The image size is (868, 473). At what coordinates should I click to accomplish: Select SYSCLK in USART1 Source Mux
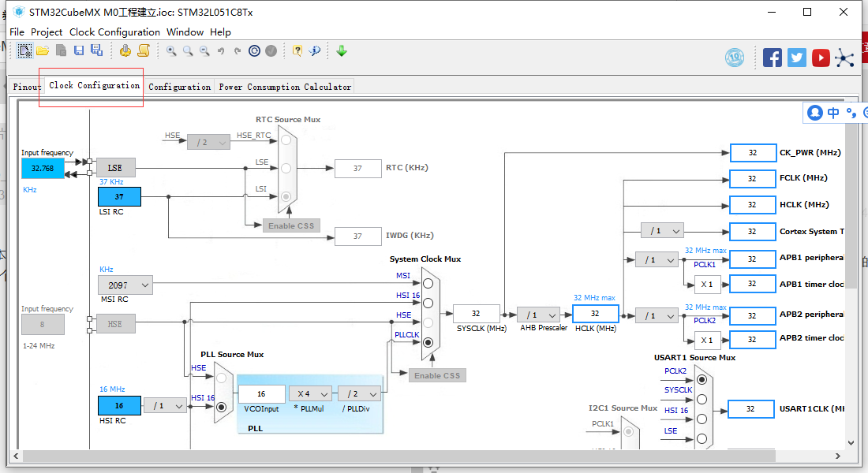pos(702,400)
